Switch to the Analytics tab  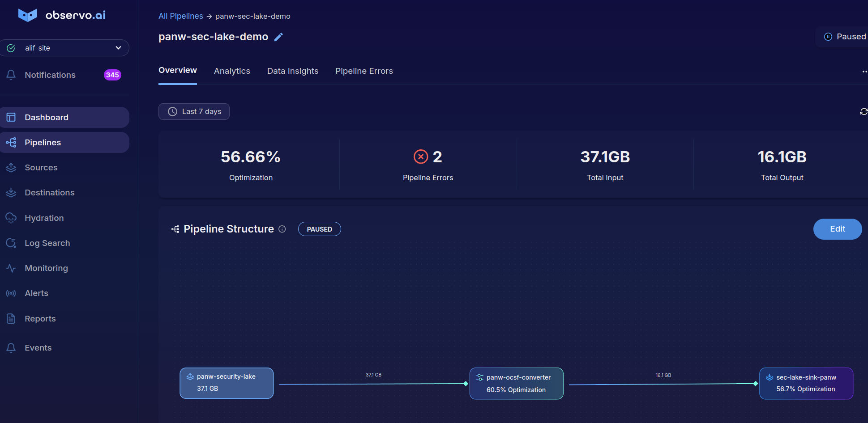pyautogui.click(x=232, y=71)
